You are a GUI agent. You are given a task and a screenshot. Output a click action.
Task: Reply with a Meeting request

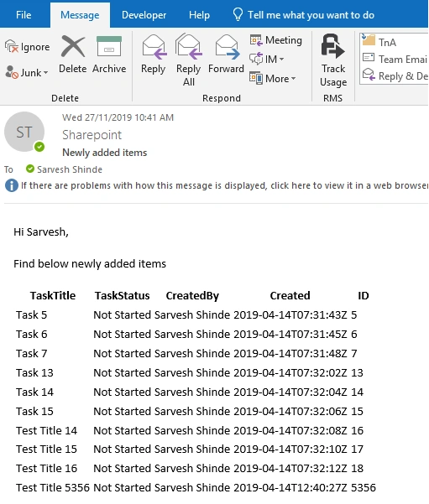coord(276,40)
